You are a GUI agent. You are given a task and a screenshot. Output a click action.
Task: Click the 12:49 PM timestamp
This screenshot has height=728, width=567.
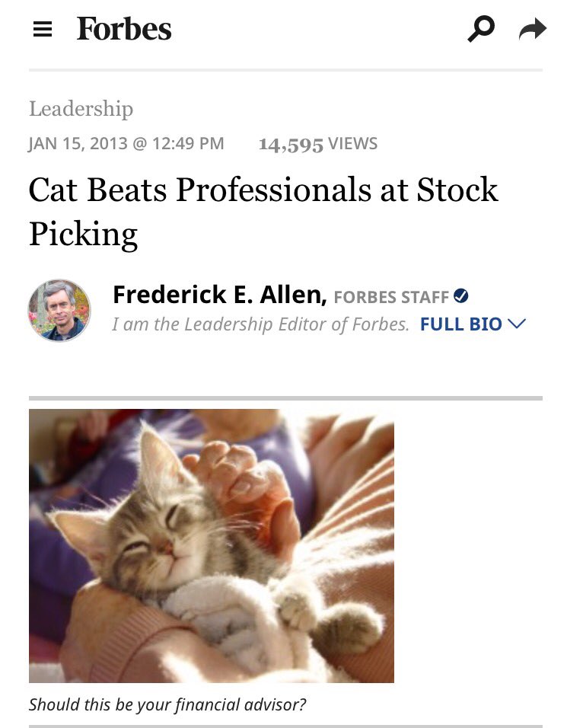point(188,143)
